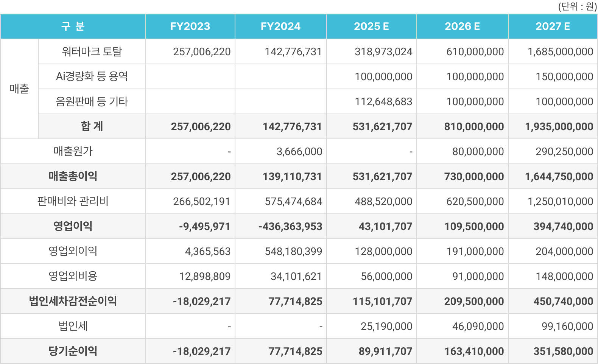
Task: Click the 2027 E column header
Action: (553, 26)
